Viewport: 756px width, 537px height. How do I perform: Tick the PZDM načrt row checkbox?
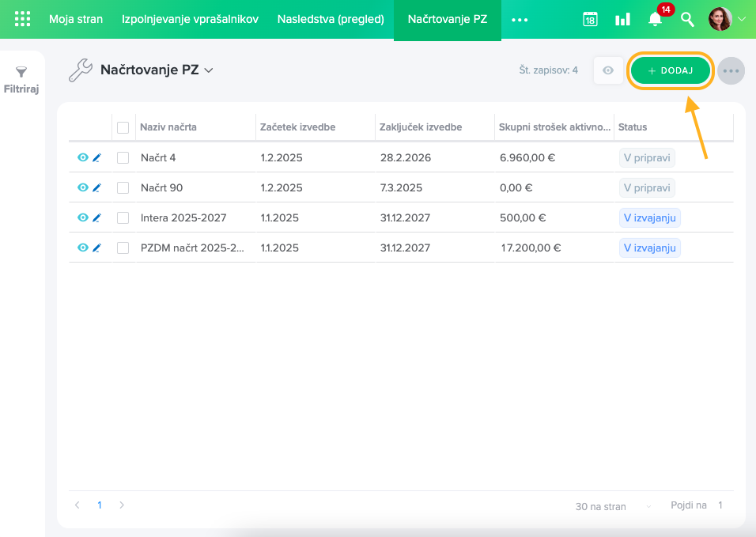click(x=123, y=248)
